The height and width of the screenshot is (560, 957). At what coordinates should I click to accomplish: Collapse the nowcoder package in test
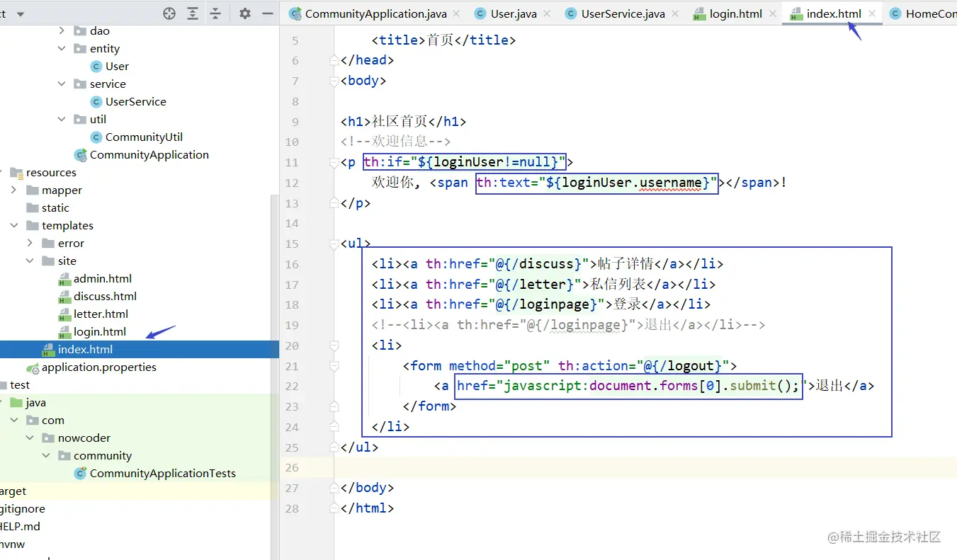pos(30,438)
